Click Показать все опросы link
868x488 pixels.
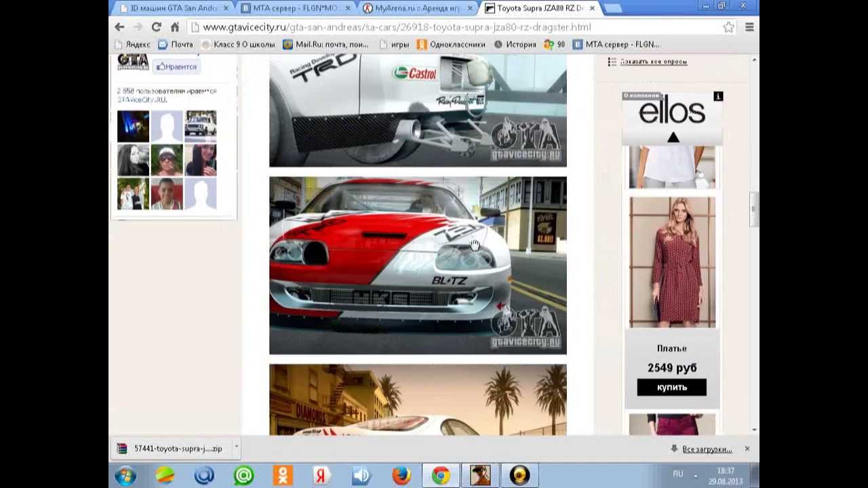[x=653, y=62]
